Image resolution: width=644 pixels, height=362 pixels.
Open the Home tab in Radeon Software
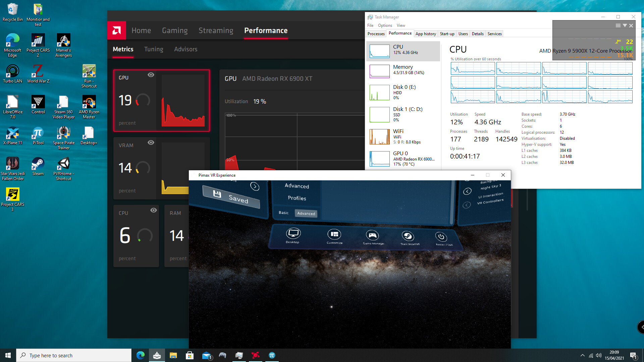pyautogui.click(x=141, y=31)
